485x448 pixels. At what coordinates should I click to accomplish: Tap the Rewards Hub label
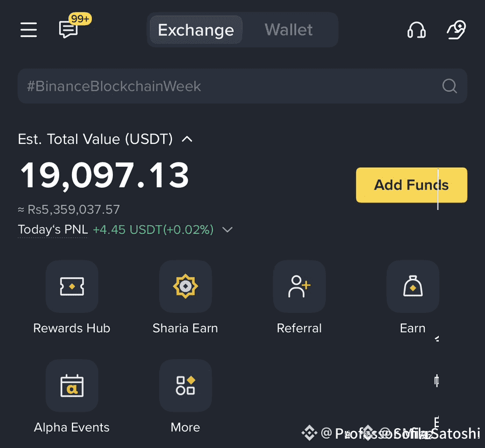[72, 328]
